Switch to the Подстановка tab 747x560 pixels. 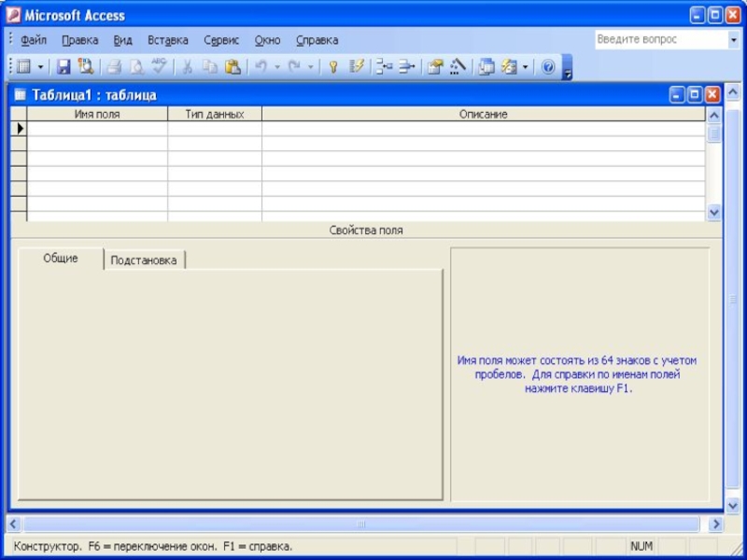click(x=143, y=260)
